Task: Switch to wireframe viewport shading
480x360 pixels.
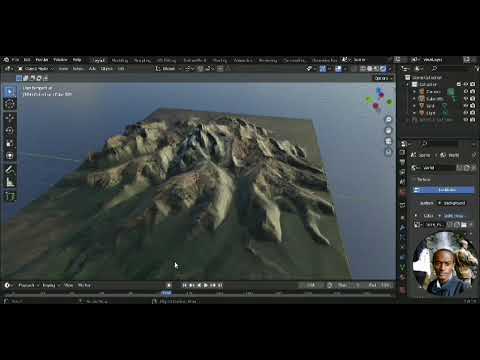Action: [363, 69]
